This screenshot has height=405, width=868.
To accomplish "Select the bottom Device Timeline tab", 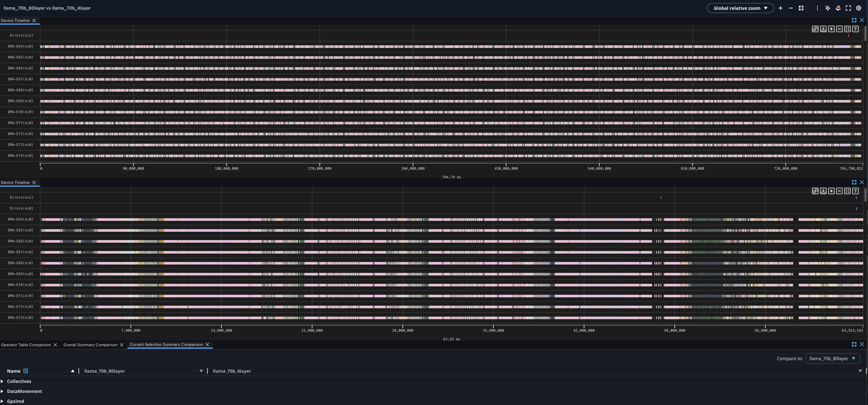I will (x=15, y=182).
